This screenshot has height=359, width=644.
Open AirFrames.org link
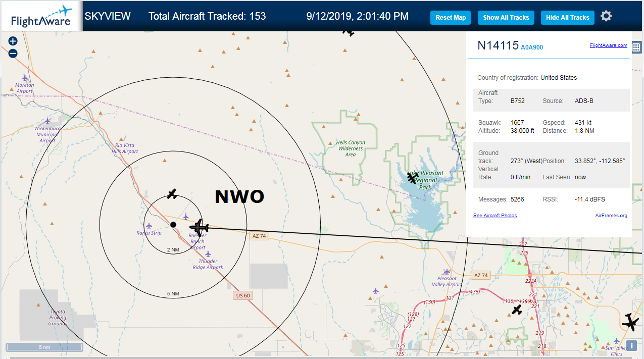pos(611,216)
